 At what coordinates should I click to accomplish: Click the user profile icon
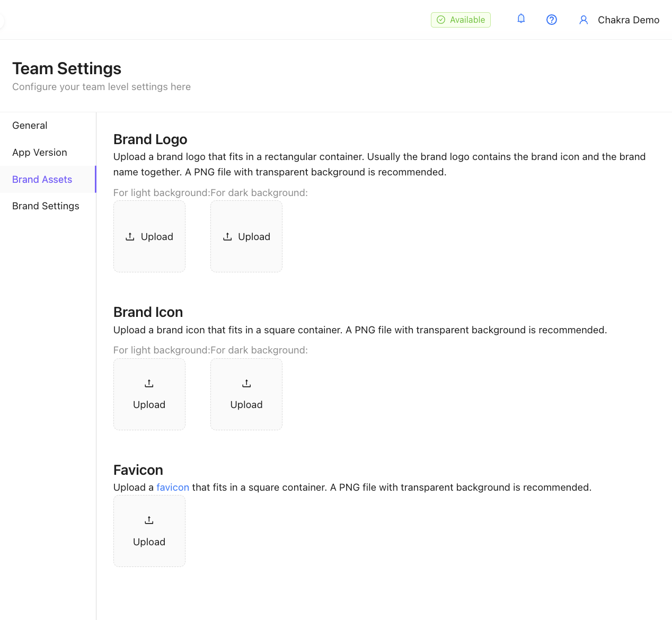[x=583, y=20]
